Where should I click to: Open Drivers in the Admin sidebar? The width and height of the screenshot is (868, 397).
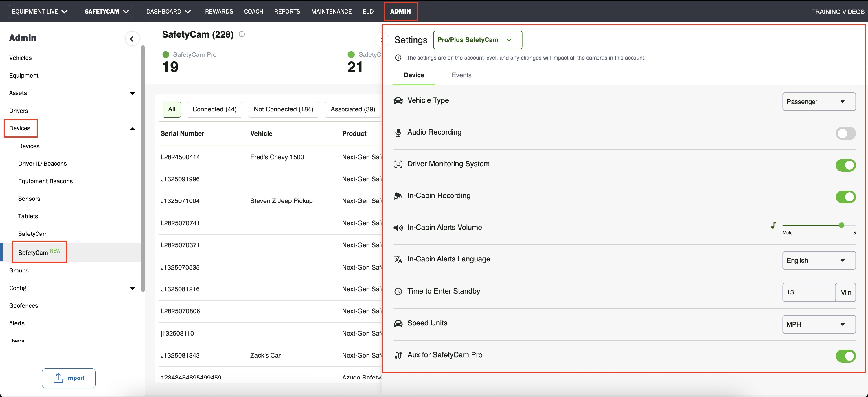(x=19, y=111)
